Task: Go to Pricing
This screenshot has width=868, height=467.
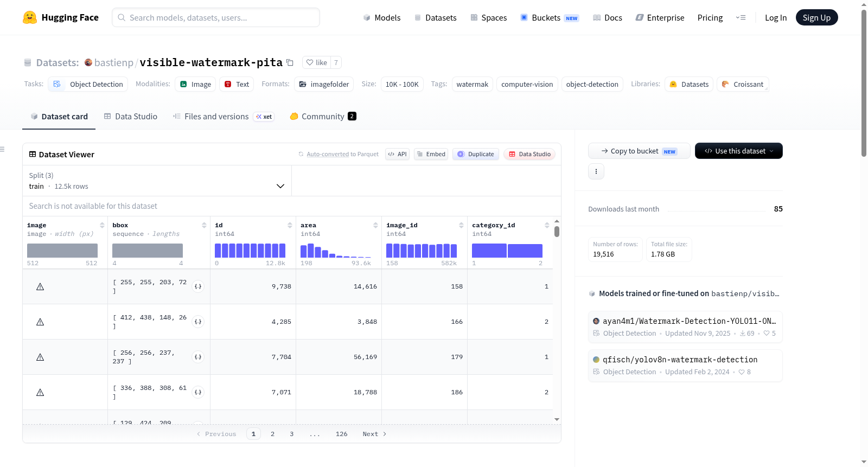Action: pyautogui.click(x=710, y=17)
